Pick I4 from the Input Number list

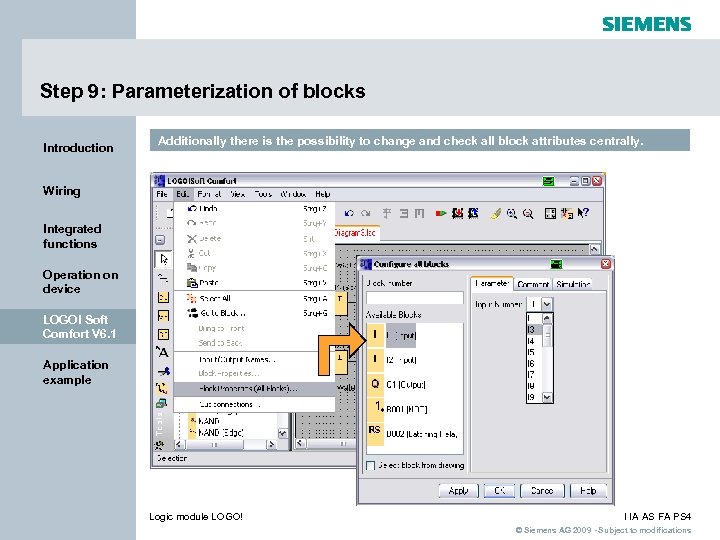[534, 341]
